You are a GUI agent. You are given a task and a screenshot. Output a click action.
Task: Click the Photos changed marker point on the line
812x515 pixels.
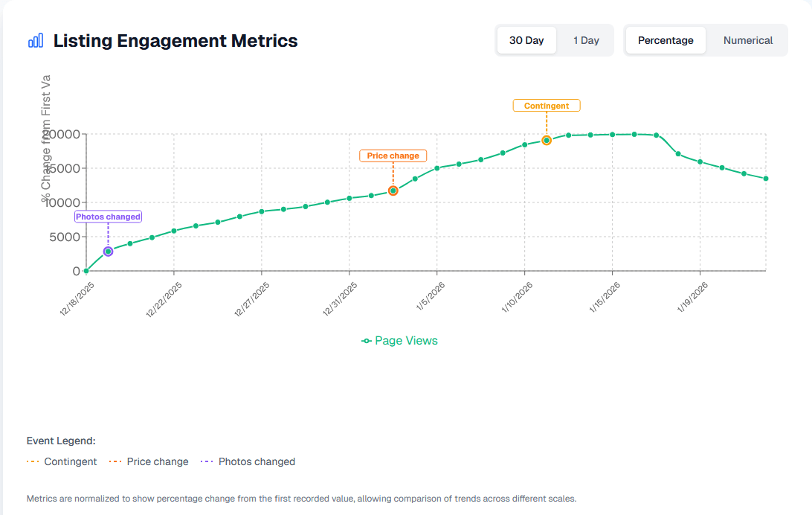click(108, 251)
